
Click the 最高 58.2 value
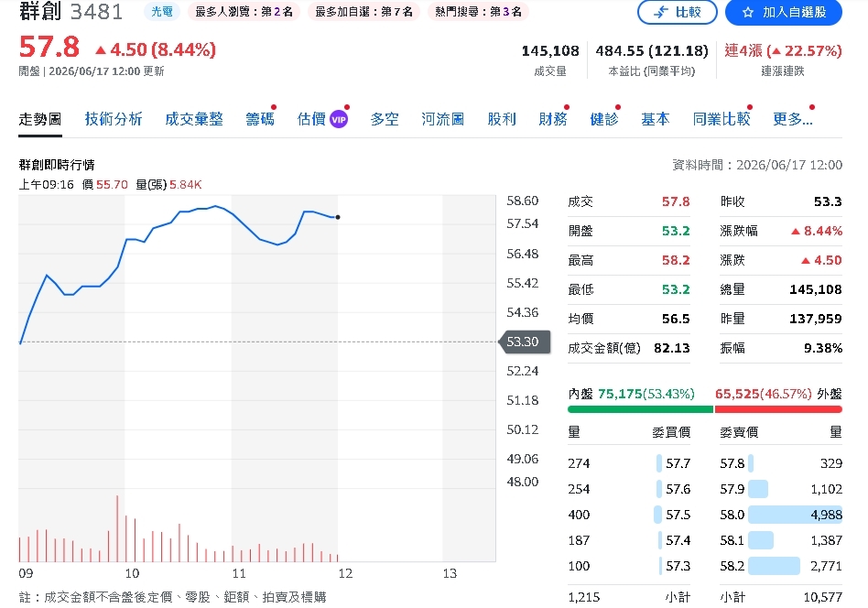(x=676, y=260)
